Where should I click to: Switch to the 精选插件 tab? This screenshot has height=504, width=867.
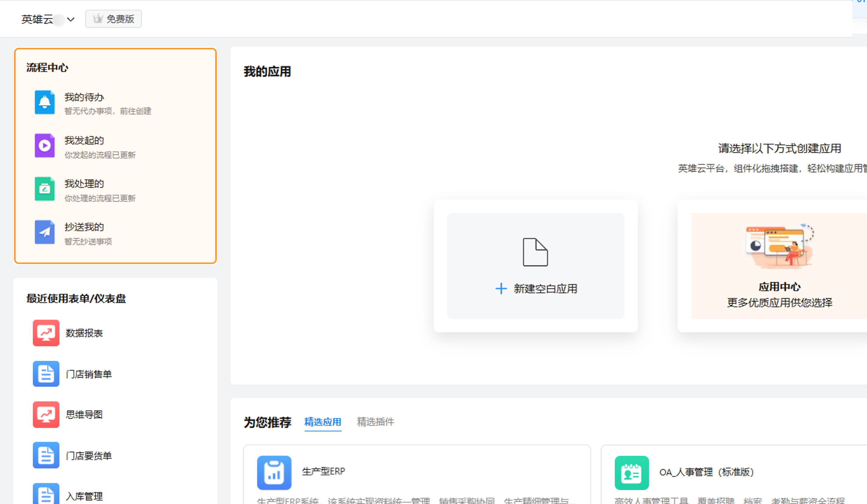coord(375,422)
